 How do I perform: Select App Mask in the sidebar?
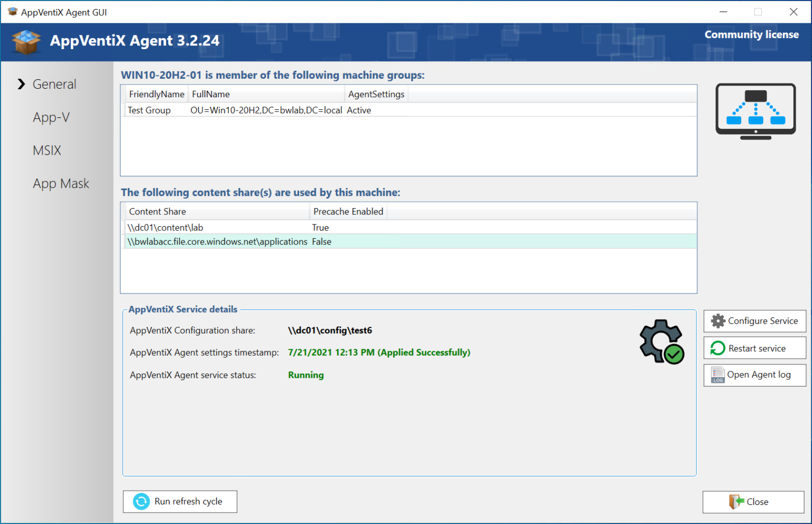pos(61,183)
